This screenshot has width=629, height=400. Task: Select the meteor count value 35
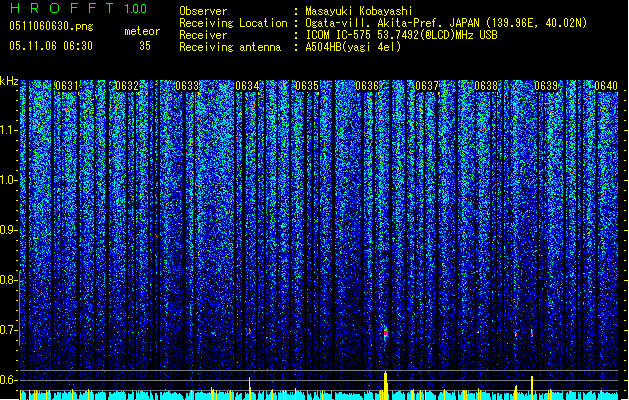point(145,46)
